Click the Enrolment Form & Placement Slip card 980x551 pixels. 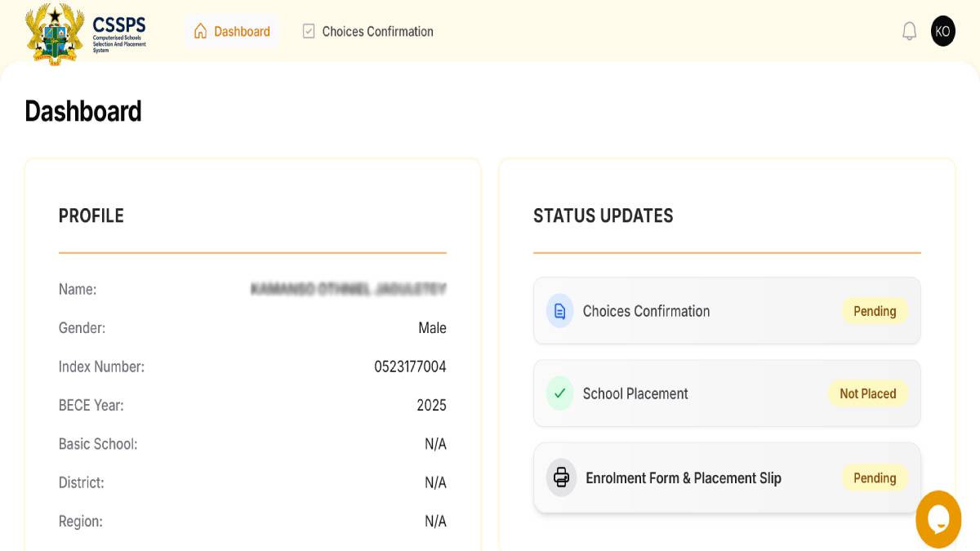(x=727, y=478)
